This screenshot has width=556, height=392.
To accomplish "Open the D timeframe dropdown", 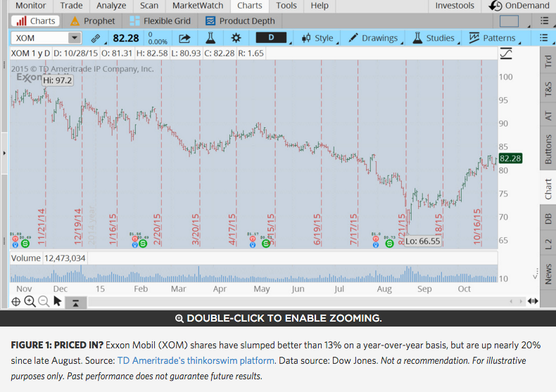I will [x=271, y=37].
